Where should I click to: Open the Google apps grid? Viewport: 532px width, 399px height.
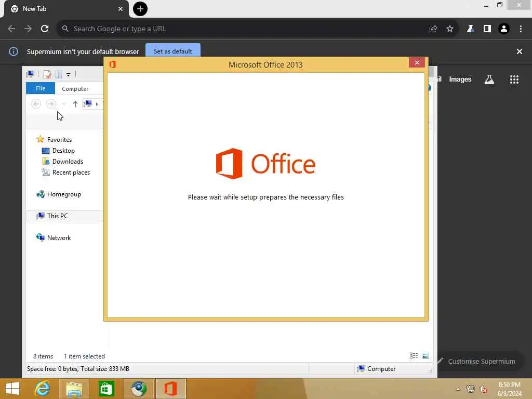tap(514, 79)
